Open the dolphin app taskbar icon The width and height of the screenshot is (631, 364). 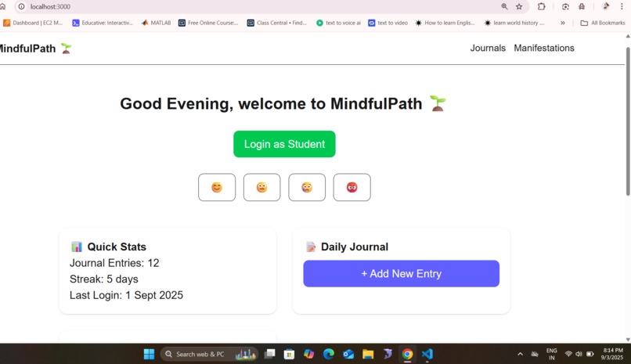click(x=388, y=354)
